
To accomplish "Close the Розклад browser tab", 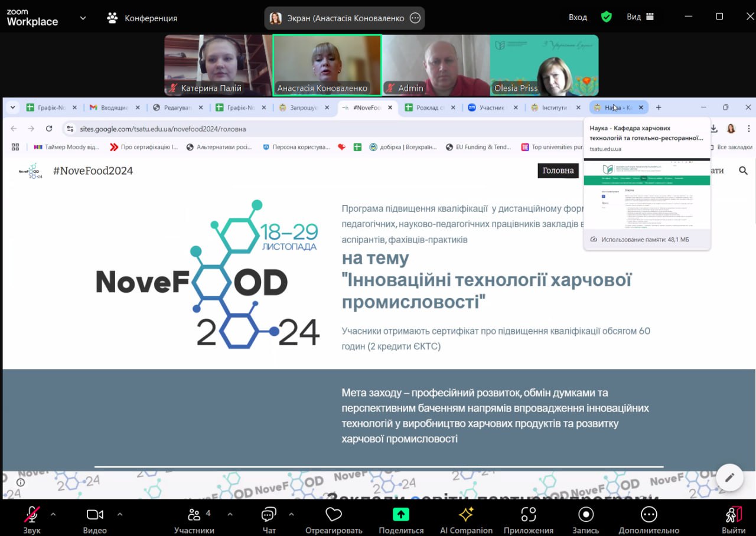I will (x=454, y=107).
